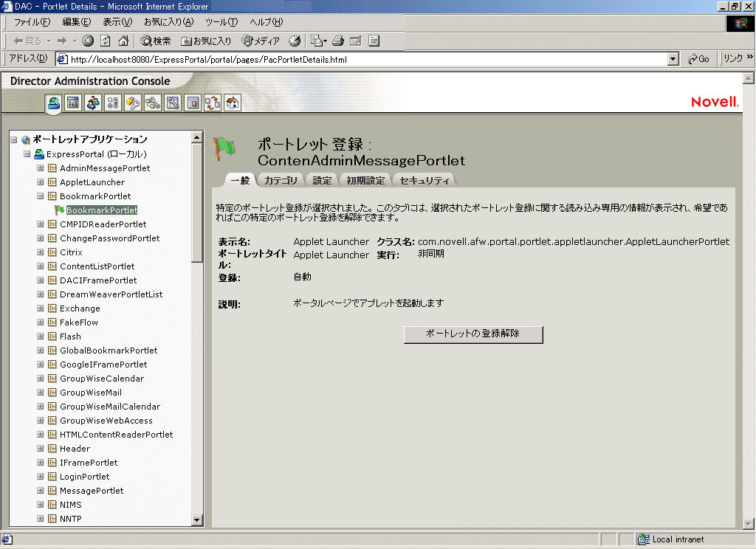Select DACIFramePortlet in the tree
The height and width of the screenshot is (549, 756).
tap(98, 280)
